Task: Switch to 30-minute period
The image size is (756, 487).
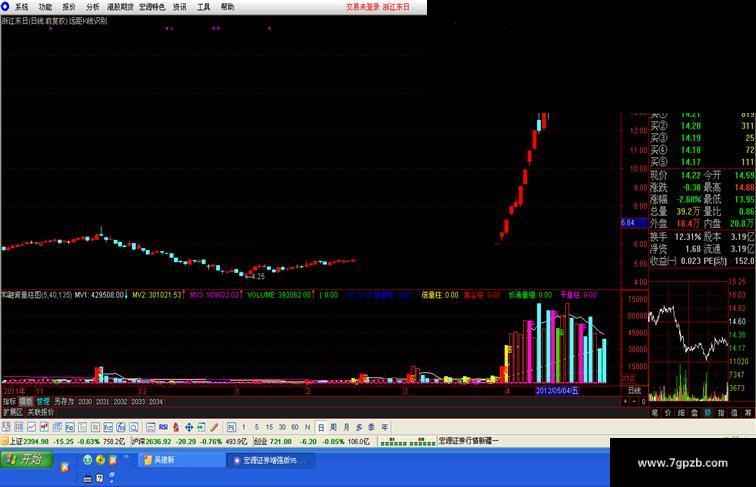Action: click(282, 427)
